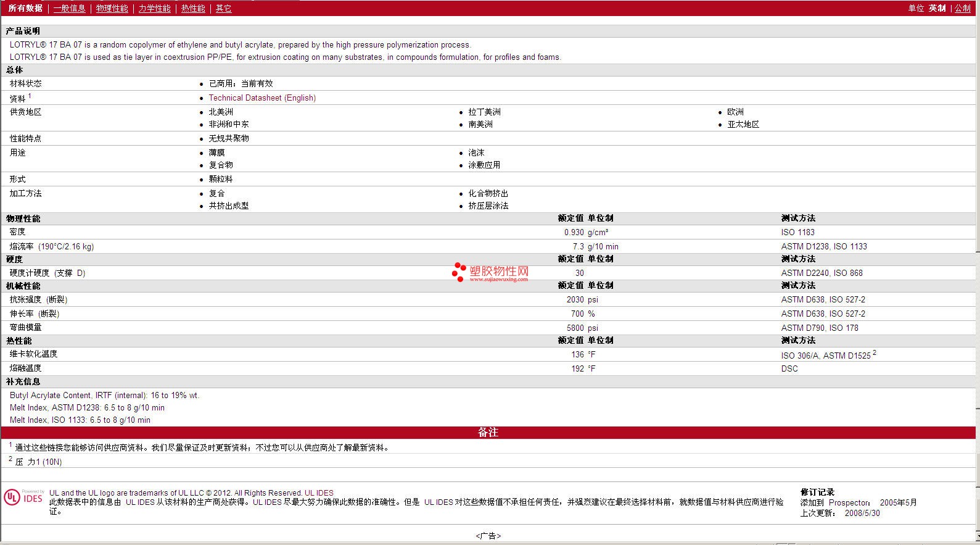Go to the 物理性能 tab
This screenshot has height=545, width=980.
112,8
